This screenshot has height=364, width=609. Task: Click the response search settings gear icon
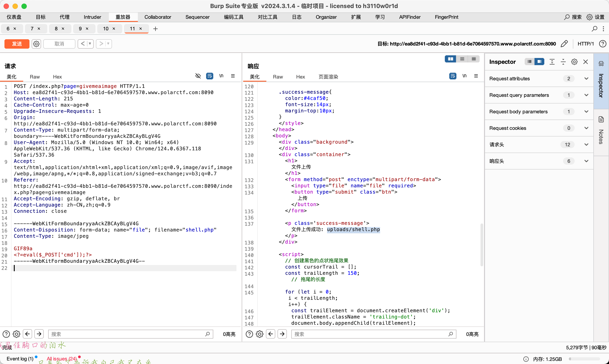(259, 334)
